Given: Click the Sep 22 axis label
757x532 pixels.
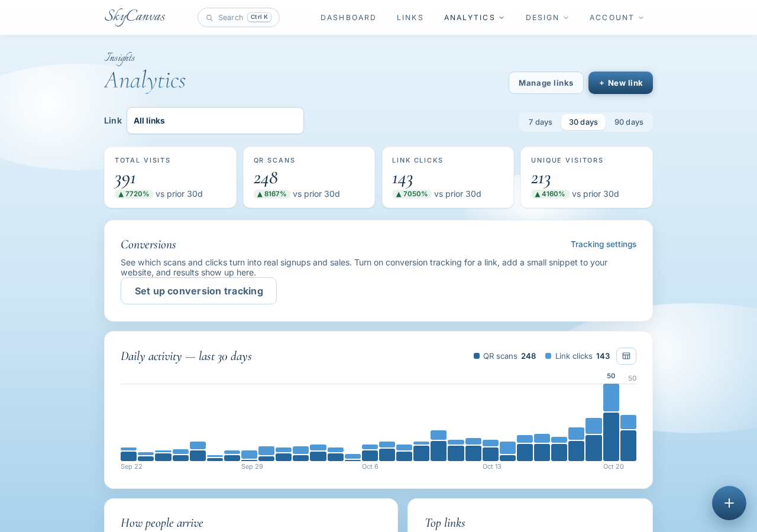Looking at the screenshot, I should coord(131,466).
